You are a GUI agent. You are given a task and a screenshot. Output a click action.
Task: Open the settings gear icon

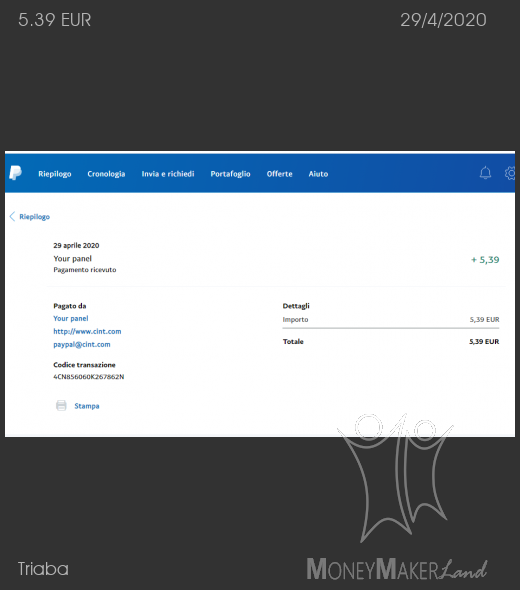pos(510,173)
